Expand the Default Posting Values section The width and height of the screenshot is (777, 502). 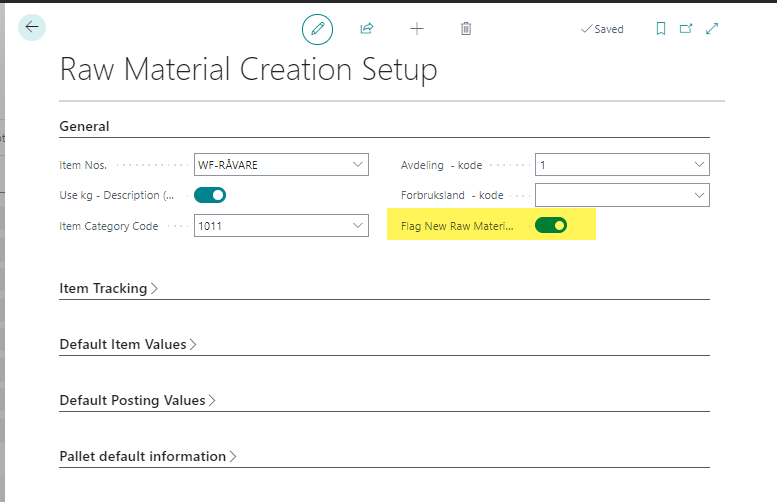pos(137,400)
